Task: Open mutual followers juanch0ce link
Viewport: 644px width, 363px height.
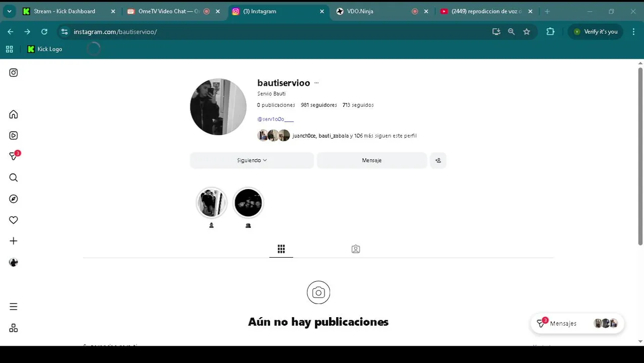Action: tap(304, 136)
